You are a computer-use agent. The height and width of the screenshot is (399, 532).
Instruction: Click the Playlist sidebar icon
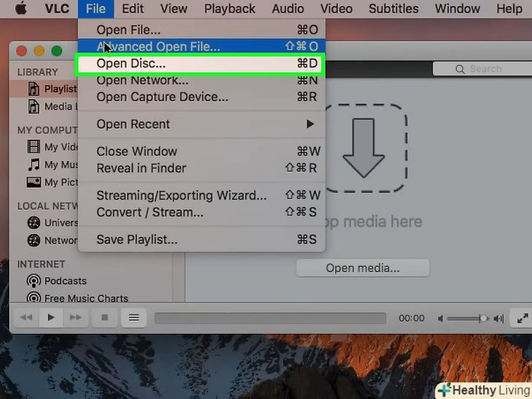(x=34, y=89)
